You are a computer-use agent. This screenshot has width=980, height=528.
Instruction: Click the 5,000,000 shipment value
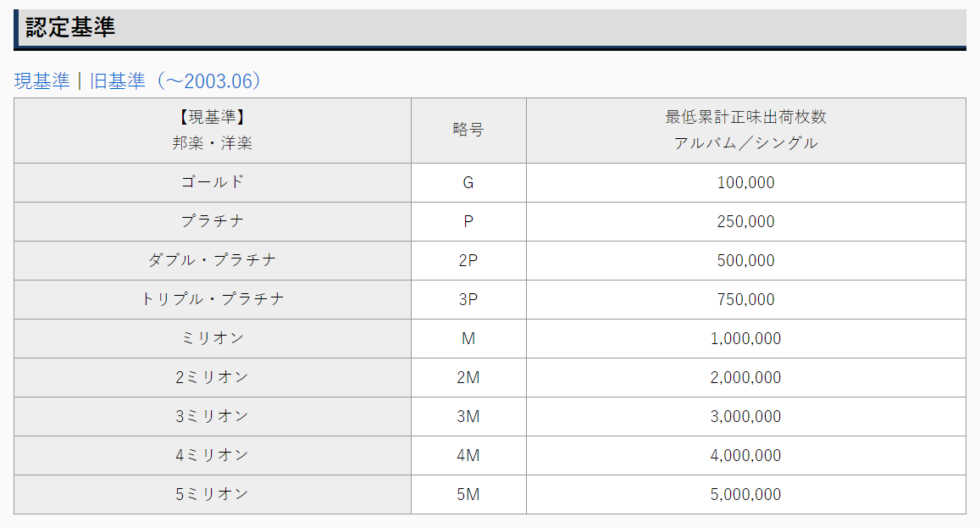click(745, 494)
